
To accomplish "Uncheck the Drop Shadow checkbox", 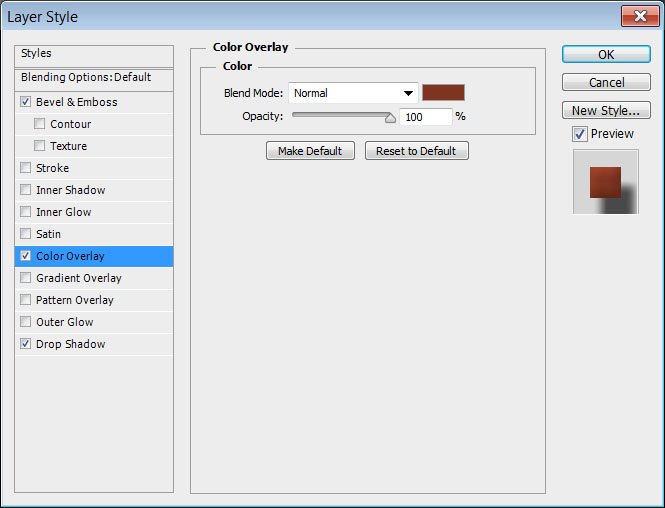I will pos(25,344).
